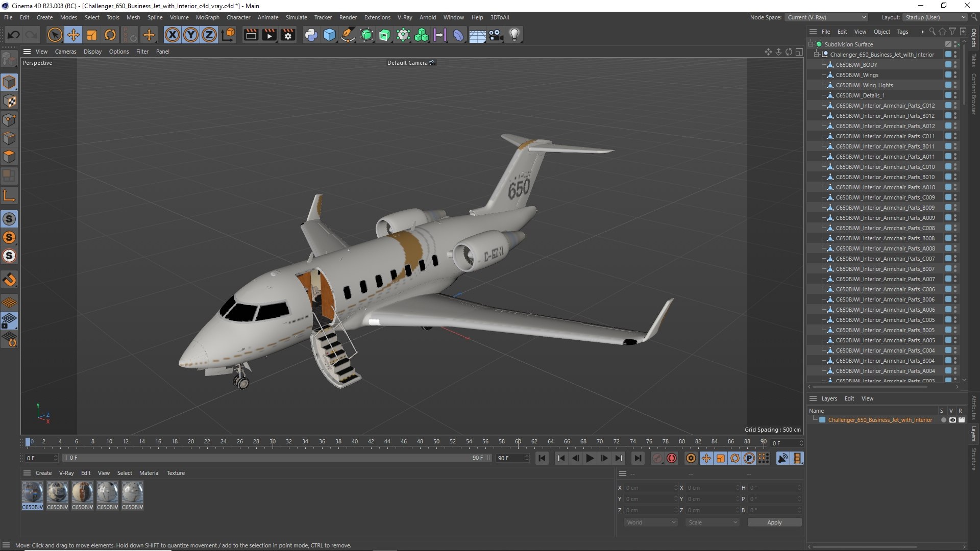Select the Spline Pen tool
This screenshot has height=551, width=980.
(x=348, y=35)
